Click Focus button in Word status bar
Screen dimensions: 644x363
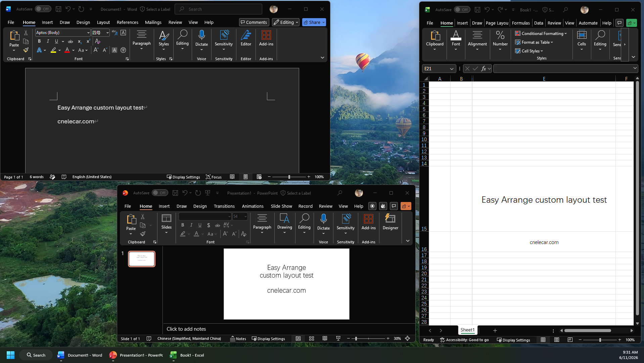pos(214,177)
